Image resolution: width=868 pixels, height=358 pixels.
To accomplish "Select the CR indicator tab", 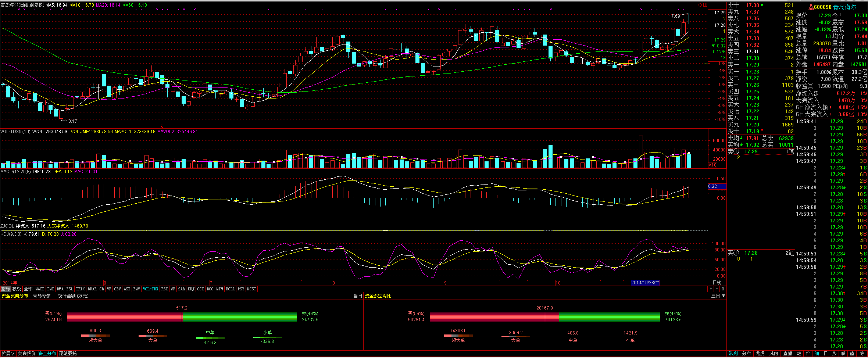I will pyautogui.click(x=102, y=289).
